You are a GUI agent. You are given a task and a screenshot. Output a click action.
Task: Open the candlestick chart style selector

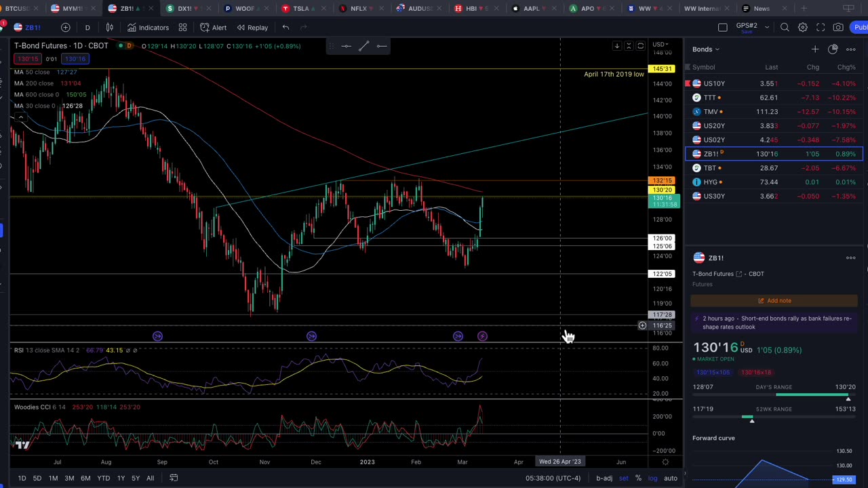[109, 27]
